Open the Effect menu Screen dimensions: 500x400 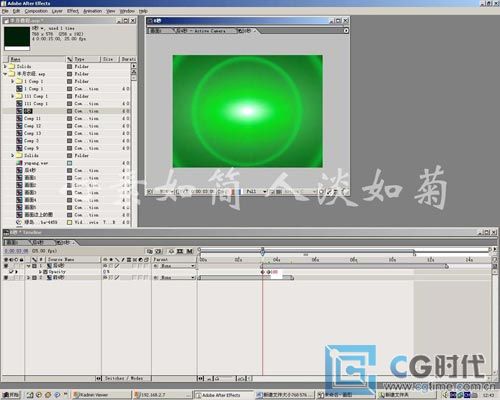pos(73,11)
